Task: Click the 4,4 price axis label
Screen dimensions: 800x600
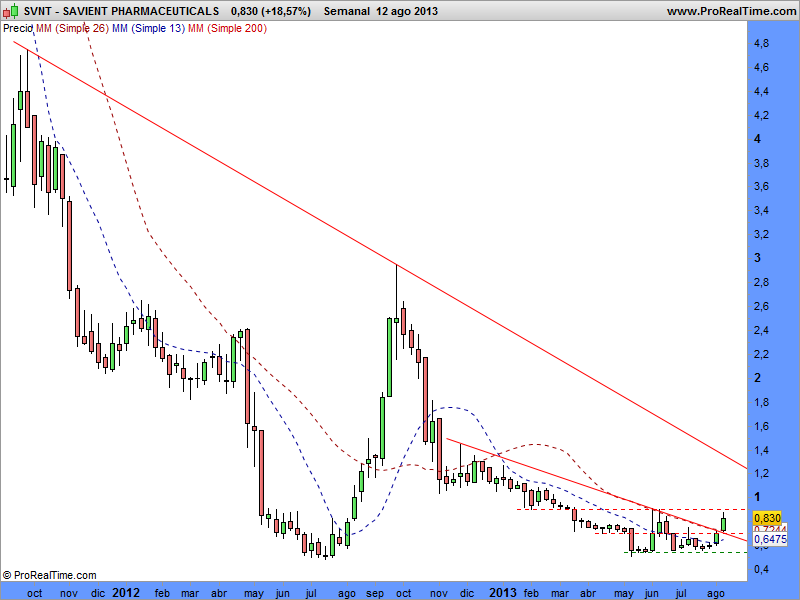Action: (x=762, y=91)
